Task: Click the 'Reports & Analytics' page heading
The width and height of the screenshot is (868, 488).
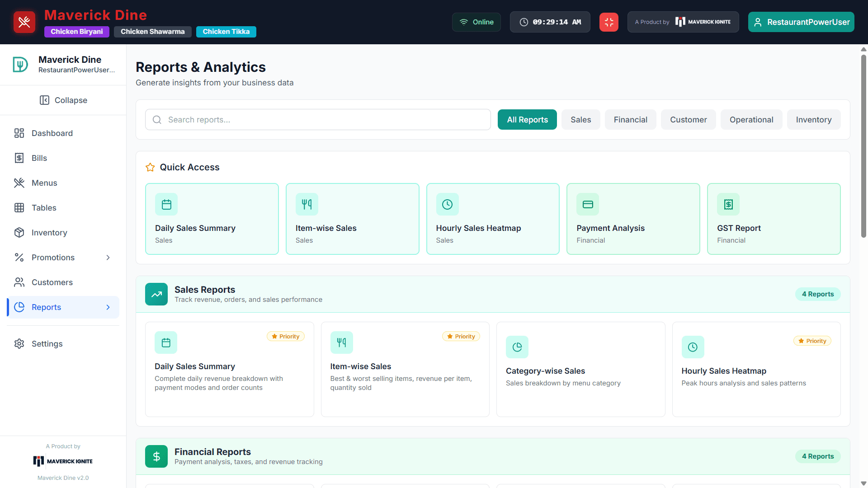Action: (x=201, y=67)
